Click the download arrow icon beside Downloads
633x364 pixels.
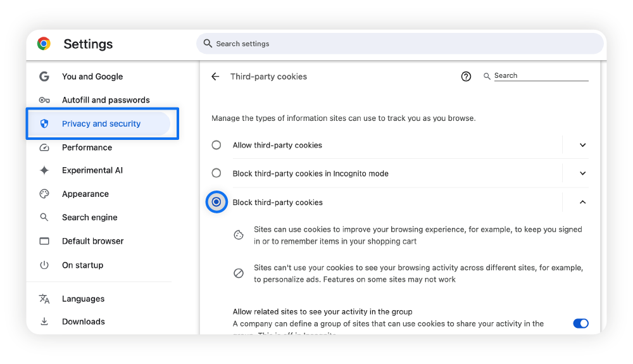click(x=44, y=321)
